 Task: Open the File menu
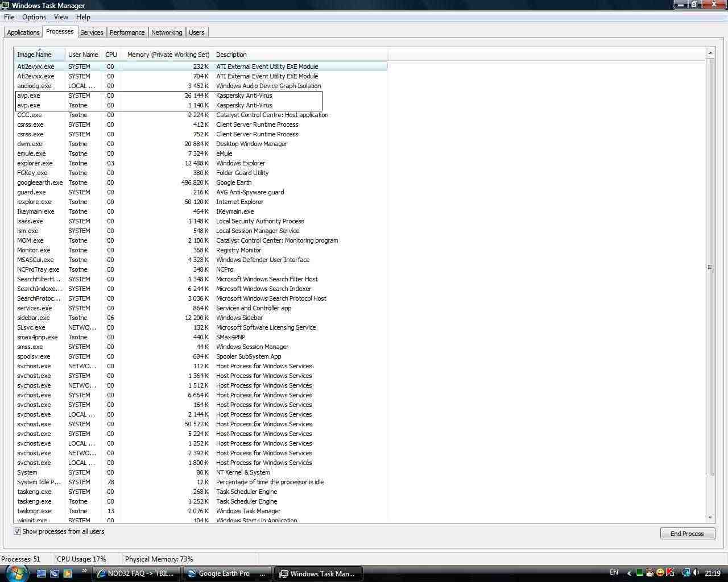click(9, 17)
